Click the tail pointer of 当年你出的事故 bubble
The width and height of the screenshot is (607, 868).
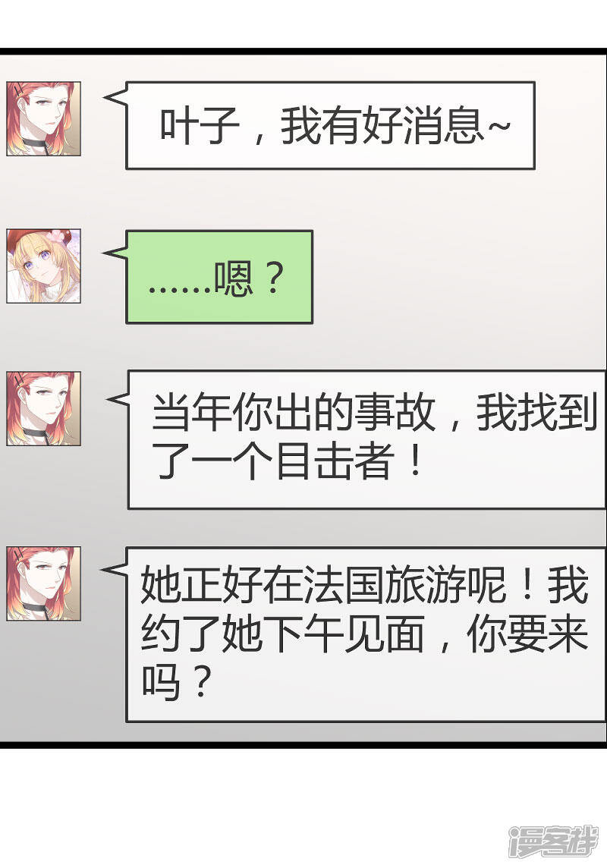point(118,399)
